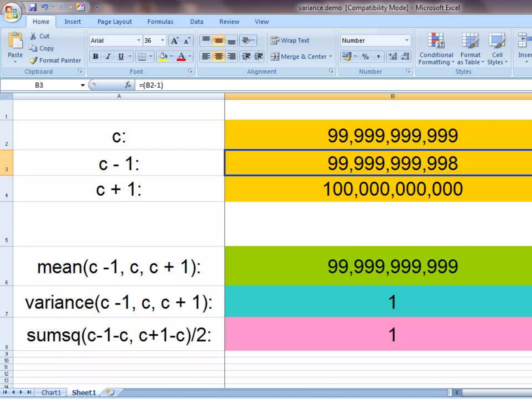Switch to the Chart1 sheet tab
Viewport: 532px width, 399px height.
pyautogui.click(x=51, y=392)
